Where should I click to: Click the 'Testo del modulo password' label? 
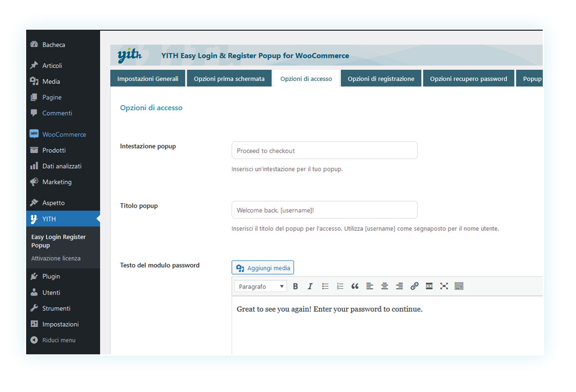[160, 265]
